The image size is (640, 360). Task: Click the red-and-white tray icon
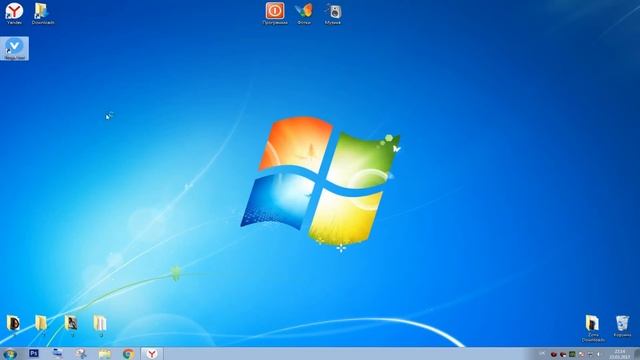(563, 354)
